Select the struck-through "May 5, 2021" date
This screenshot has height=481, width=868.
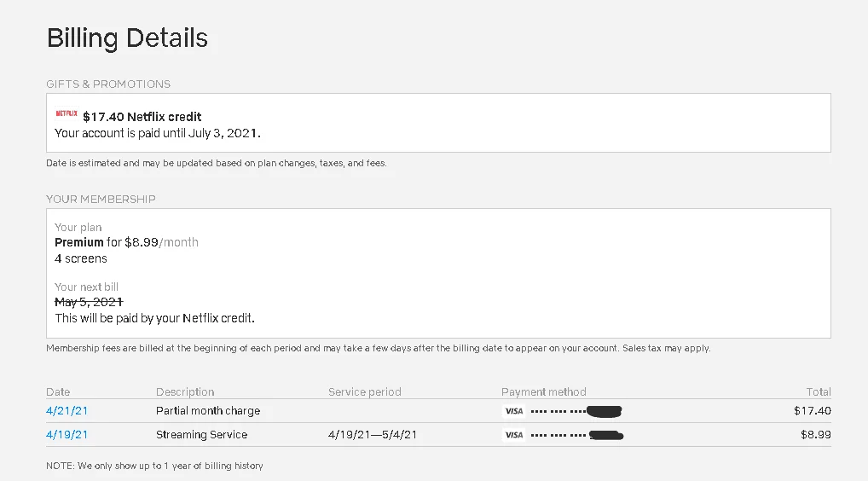coord(89,302)
